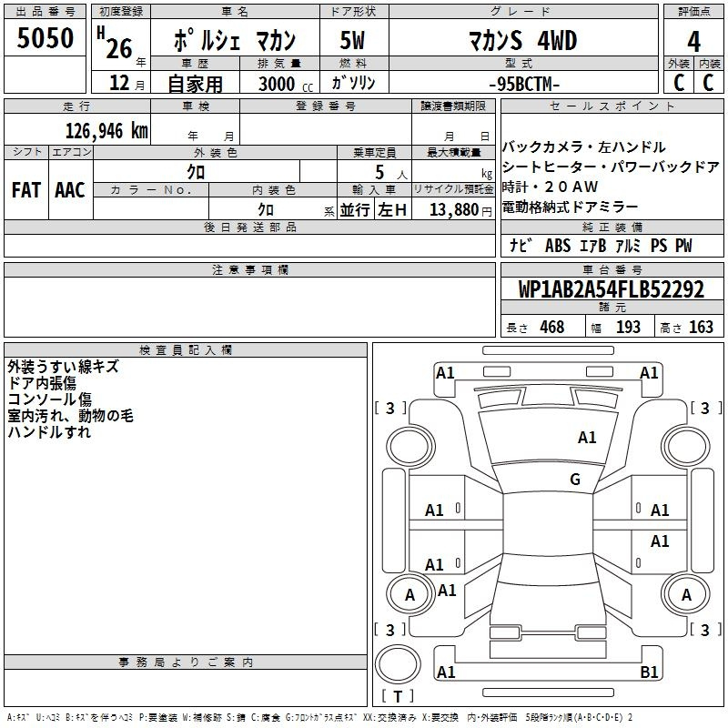Click the fuel type ガソリン
The height and width of the screenshot is (728, 728).
click(x=353, y=83)
